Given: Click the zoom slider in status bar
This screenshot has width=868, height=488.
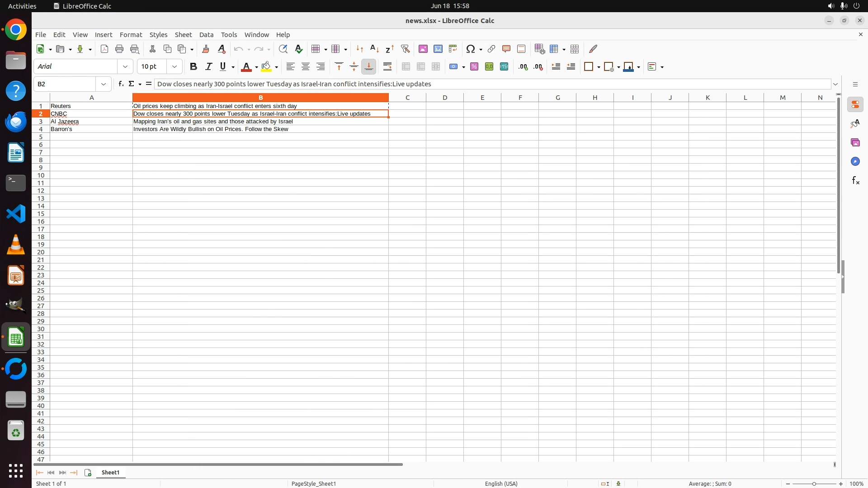Looking at the screenshot, I should [x=814, y=483].
